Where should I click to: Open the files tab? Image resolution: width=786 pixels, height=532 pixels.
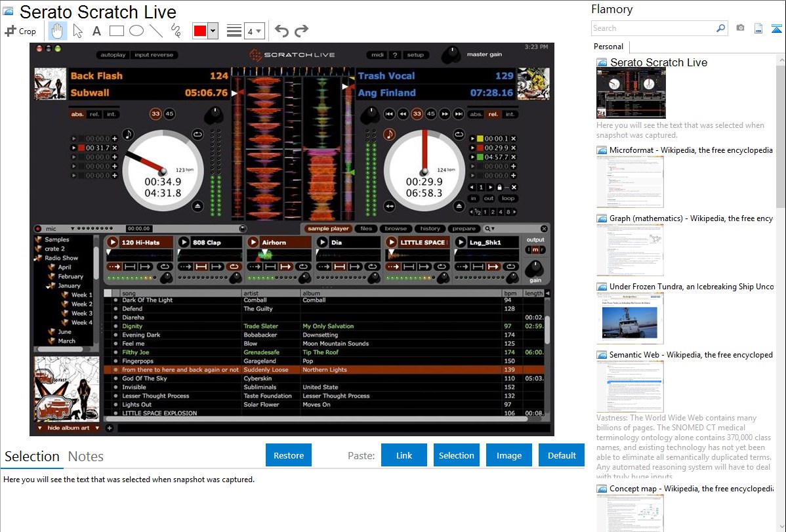click(x=367, y=229)
